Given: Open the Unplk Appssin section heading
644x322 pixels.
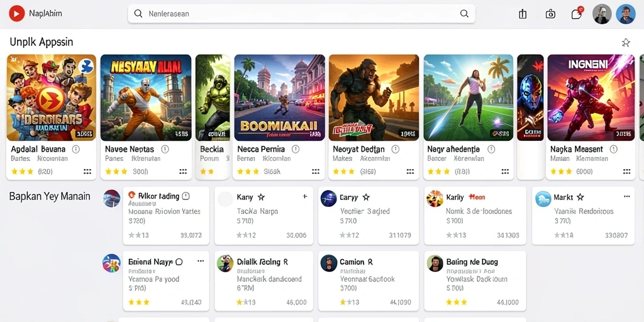Looking at the screenshot, I should pos(42,42).
